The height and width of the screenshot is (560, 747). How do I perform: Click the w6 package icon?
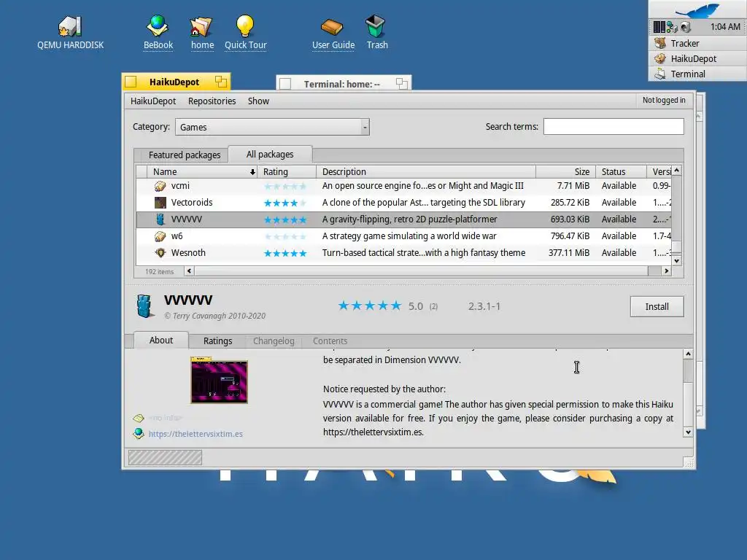pyautogui.click(x=160, y=236)
